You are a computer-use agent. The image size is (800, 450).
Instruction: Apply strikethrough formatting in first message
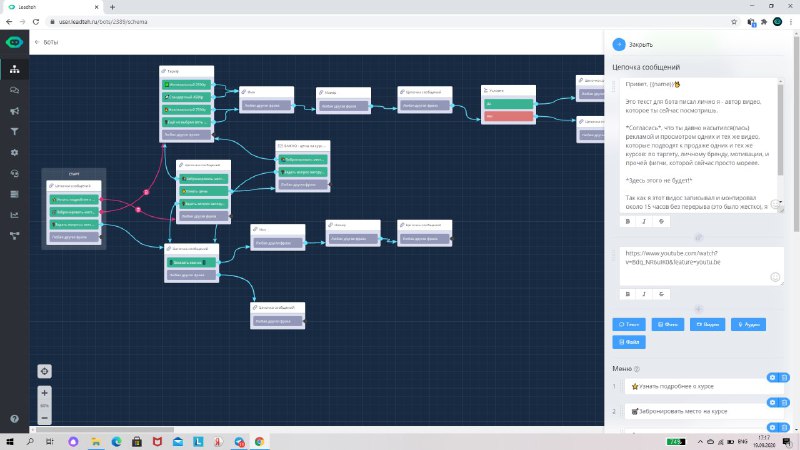661,221
